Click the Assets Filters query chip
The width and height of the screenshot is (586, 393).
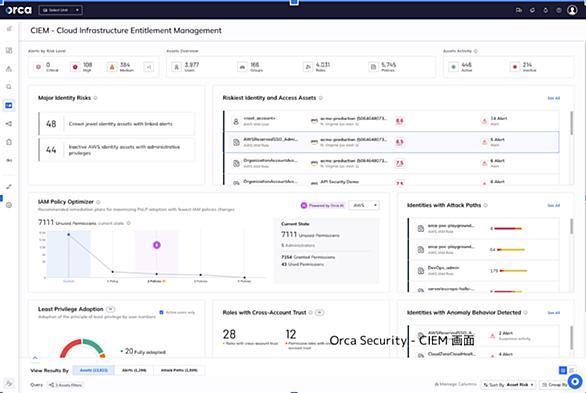pyautogui.click(x=65, y=385)
